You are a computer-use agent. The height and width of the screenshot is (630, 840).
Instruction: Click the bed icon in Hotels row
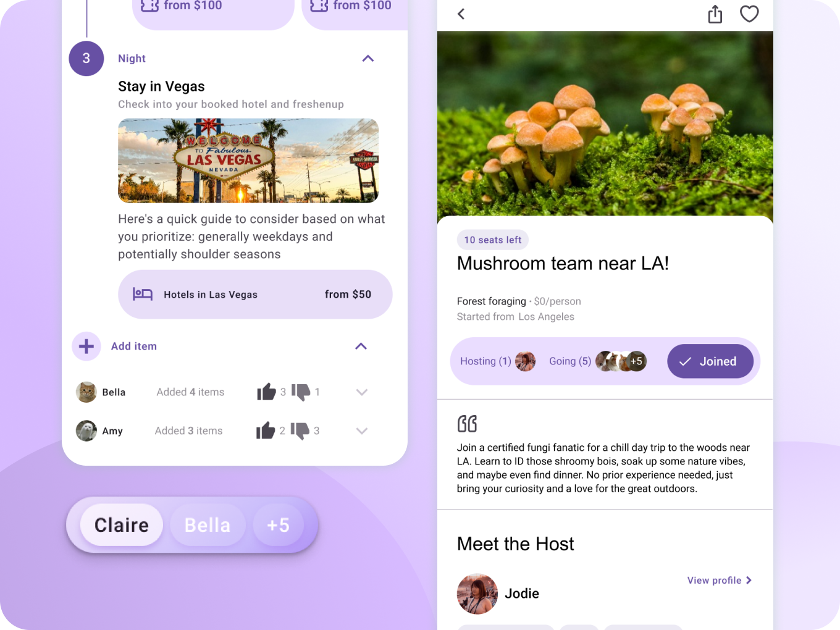point(143,294)
